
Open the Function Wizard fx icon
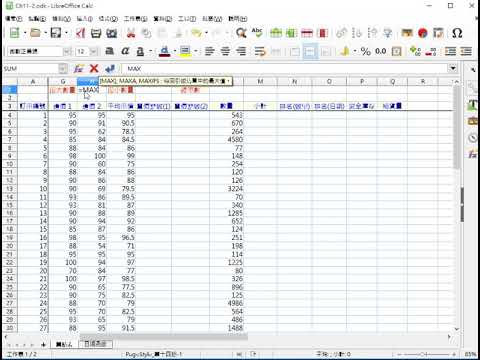point(78,69)
